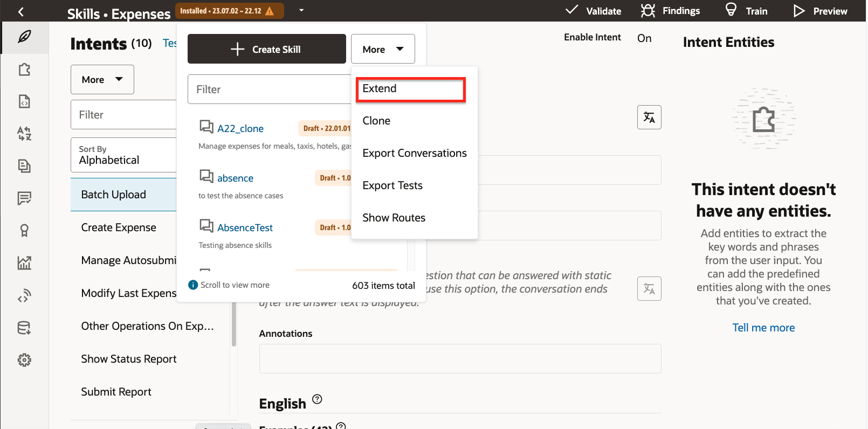
Task: Click the Validate checkmark in top bar
Action: (x=593, y=11)
